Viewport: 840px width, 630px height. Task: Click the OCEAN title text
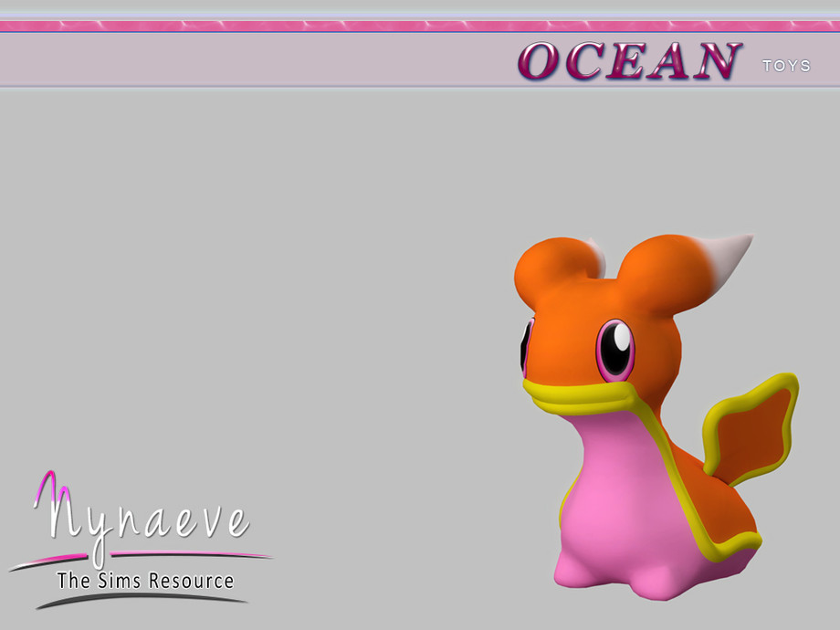pyautogui.click(x=629, y=61)
